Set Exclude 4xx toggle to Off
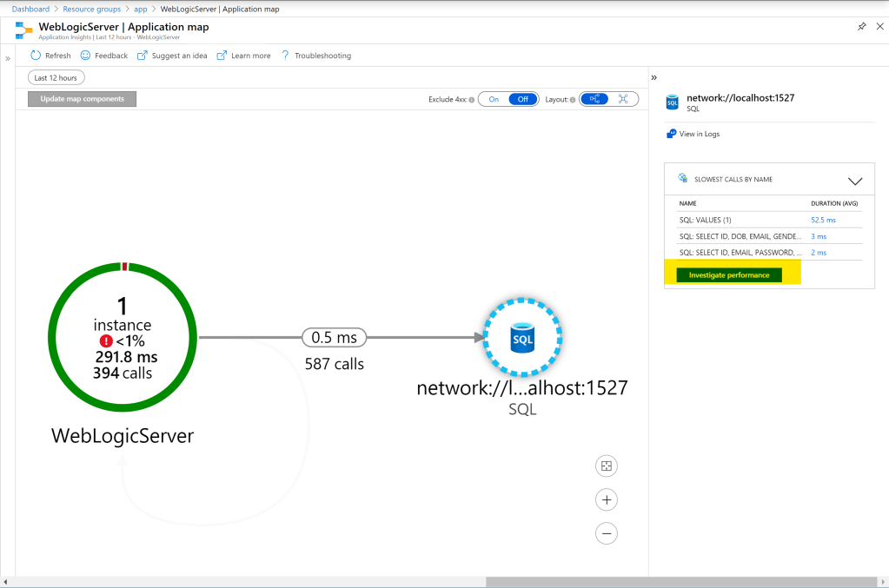This screenshot has width=889, height=588. [523, 99]
